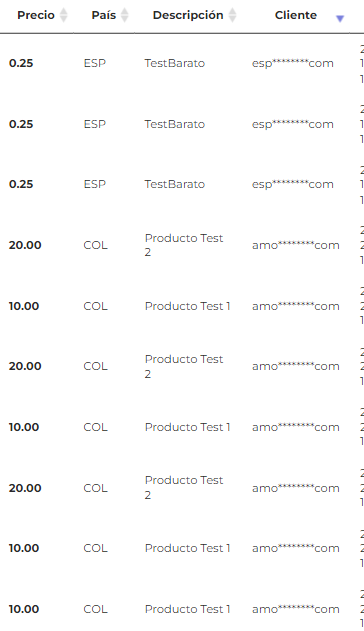The height and width of the screenshot is (631, 364).
Task: Open first TestBarato row description
Action: [x=175, y=63]
